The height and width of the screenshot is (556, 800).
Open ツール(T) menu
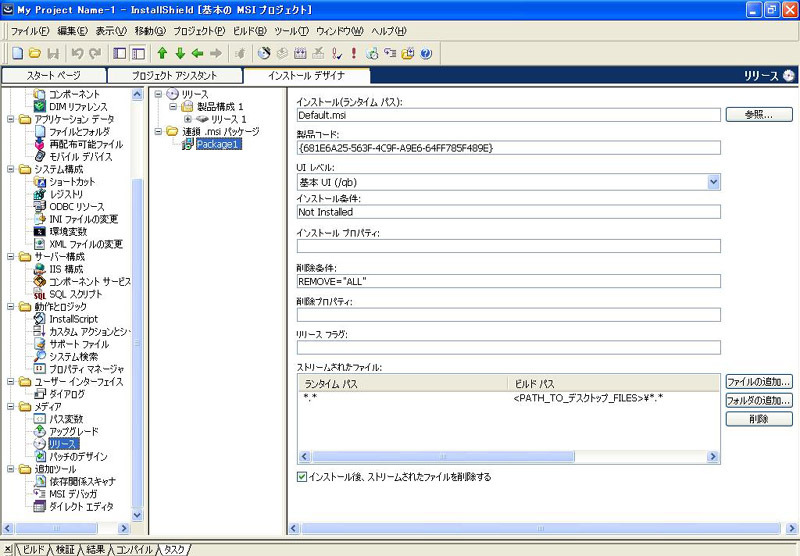291,31
